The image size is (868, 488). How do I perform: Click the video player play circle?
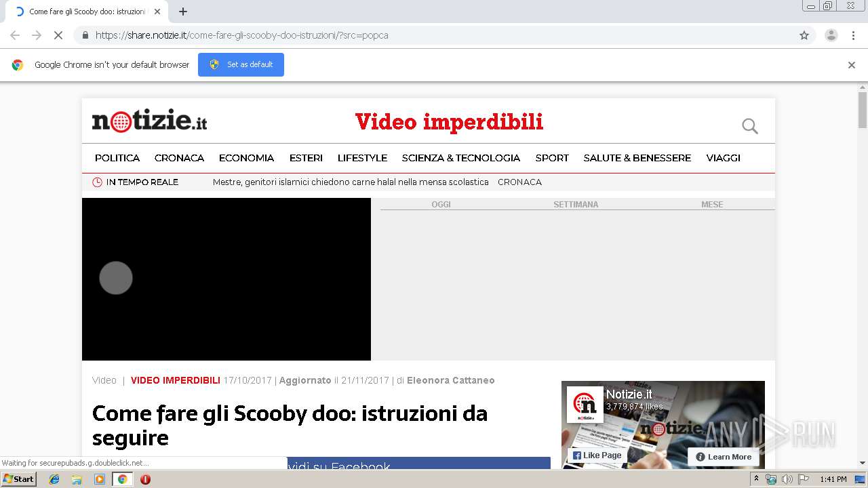pos(116,278)
